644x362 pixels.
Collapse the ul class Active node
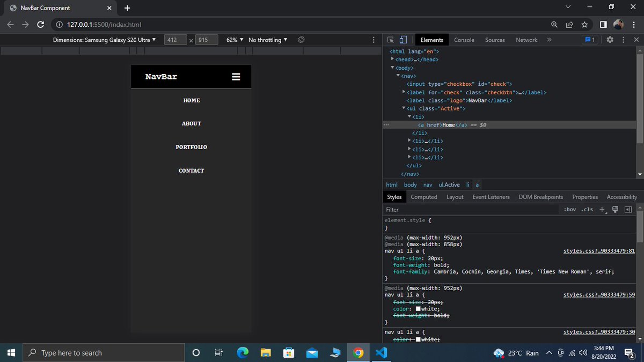click(404, 108)
